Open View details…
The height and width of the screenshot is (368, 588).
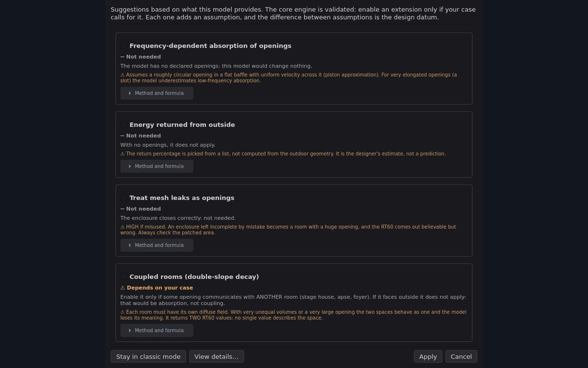[217, 357]
